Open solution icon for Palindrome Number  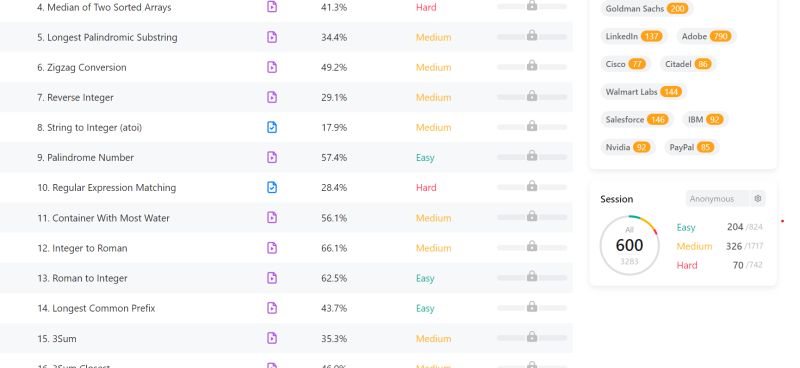point(272,157)
